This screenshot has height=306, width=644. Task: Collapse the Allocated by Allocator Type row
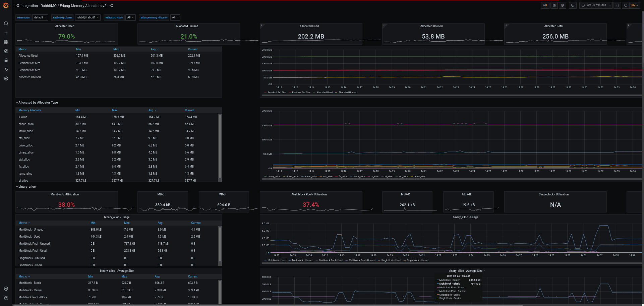pos(38,103)
